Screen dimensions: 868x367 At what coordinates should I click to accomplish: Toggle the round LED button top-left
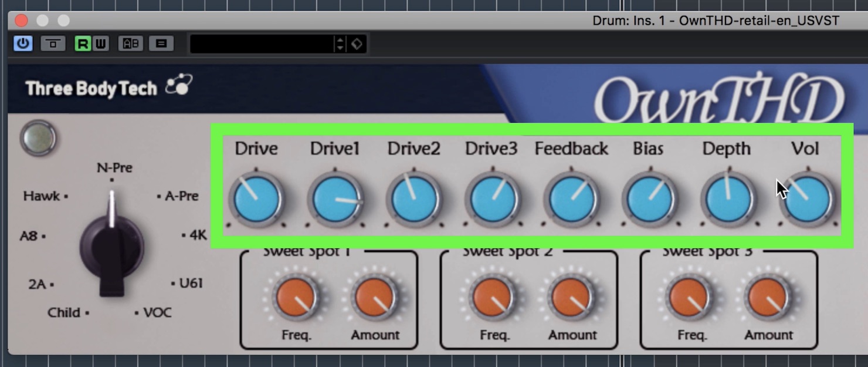(x=38, y=139)
